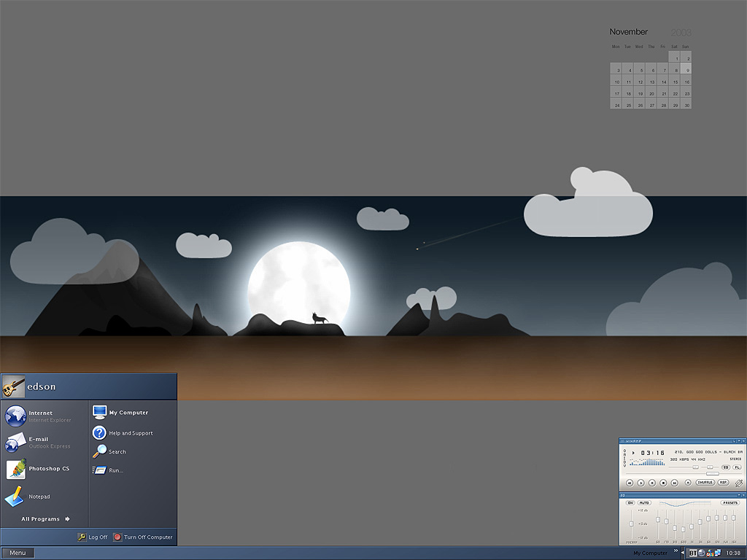
Task: Click the Winamp balance slider handle
Action: (711, 467)
